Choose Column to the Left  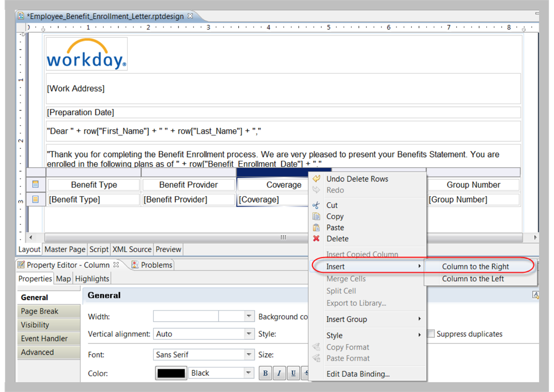tap(473, 278)
